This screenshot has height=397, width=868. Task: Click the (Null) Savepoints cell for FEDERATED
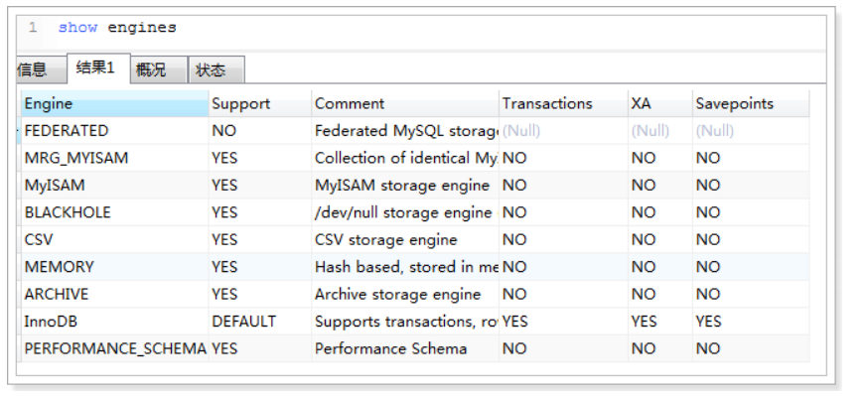(751, 131)
